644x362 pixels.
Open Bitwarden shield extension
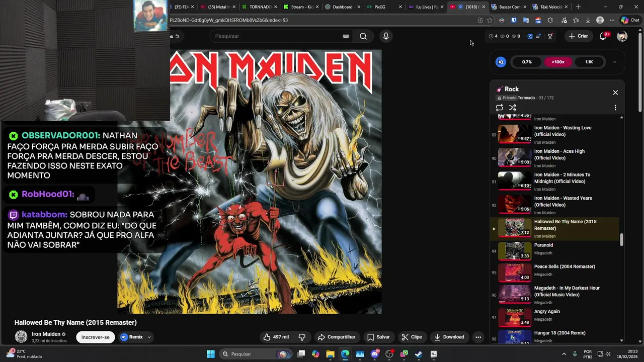(514, 20)
